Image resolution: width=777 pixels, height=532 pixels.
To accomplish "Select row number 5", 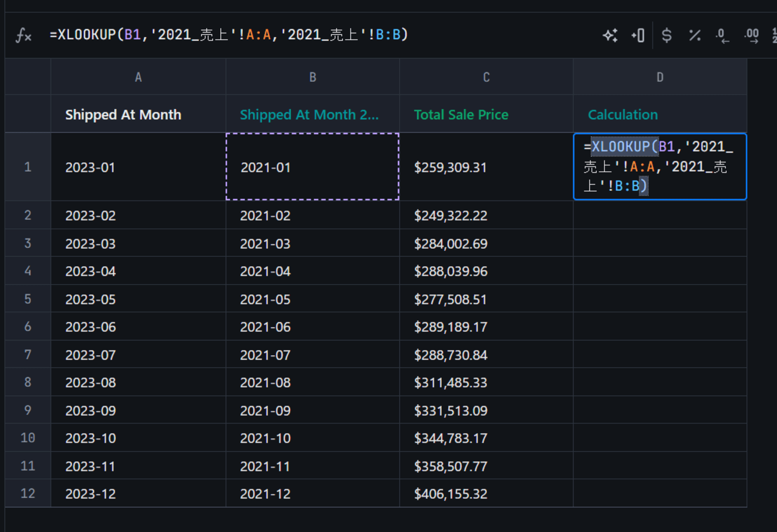I will (x=28, y=299).
